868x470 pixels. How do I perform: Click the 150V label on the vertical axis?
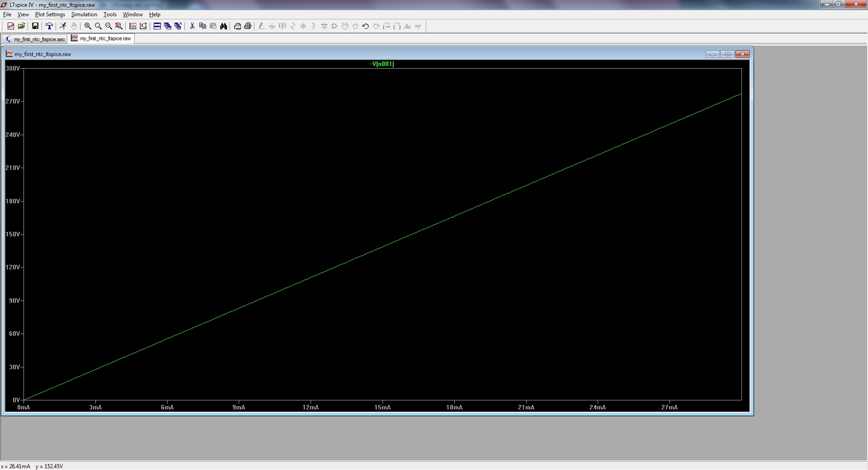tap(13, 234)
